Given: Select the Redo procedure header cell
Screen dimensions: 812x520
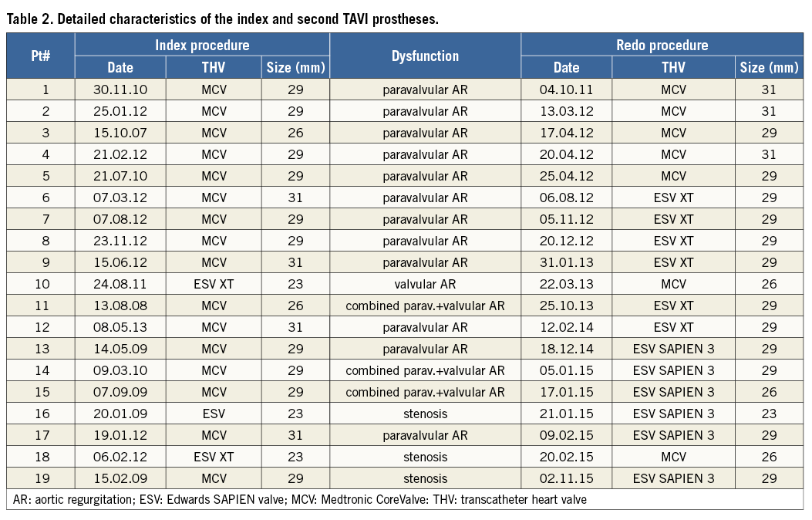Looking at the screenshot, I should (x=662, y=45).
